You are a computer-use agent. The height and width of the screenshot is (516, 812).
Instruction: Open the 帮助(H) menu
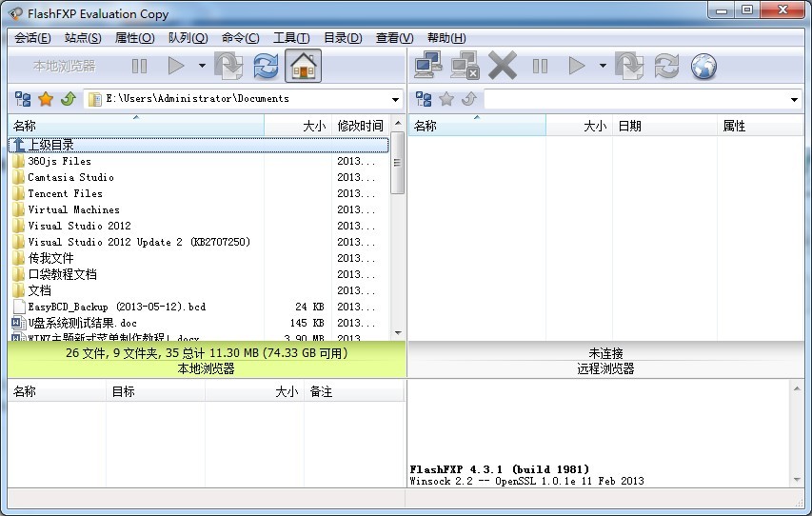click(446, 38)
